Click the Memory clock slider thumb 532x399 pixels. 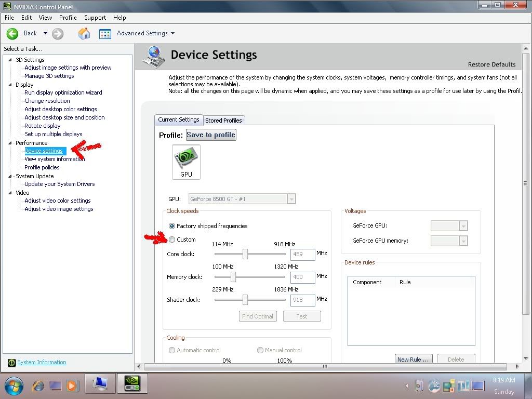233,277
